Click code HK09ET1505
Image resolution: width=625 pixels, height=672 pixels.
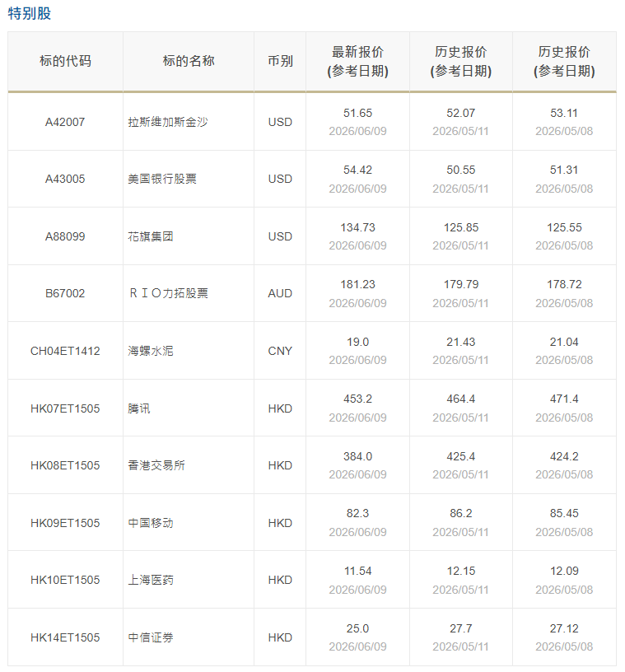point(65,523)
